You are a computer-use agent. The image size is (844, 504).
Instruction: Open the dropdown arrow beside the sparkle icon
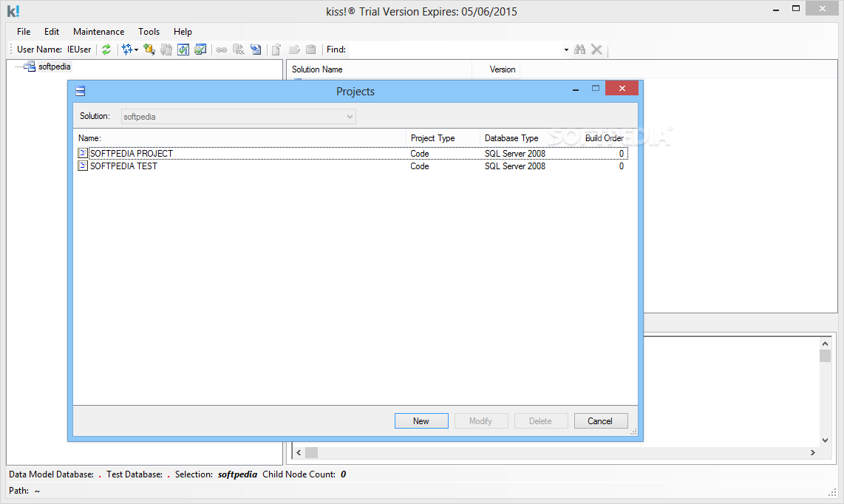click(136, 50)
